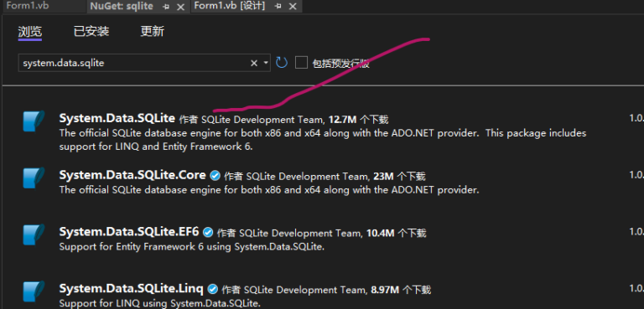The height and width of the screenshot is (309, 644).
Task: Enable the 包括预发行版 checkbox
Action: point(302,63)
